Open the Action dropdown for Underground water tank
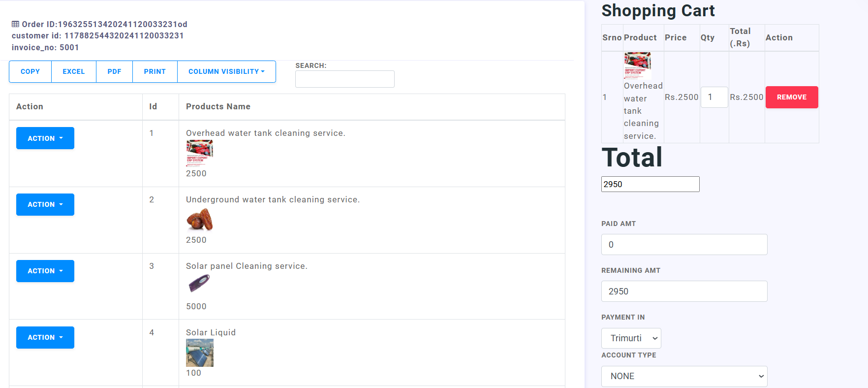Image resolution: width=868 pixels, height=388 pixels. click(x=45, y=204)
